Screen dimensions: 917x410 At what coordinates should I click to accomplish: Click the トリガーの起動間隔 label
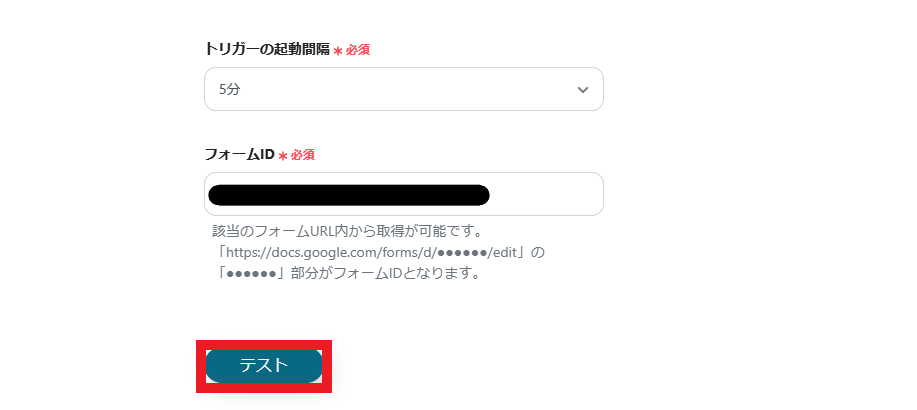267,49
